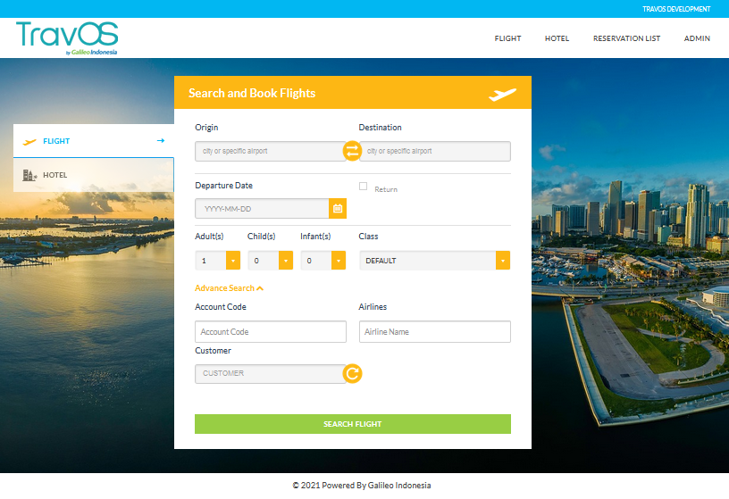This screenshot has width=729, height=499.
Task: Click the Return label text
Action: 386,189
